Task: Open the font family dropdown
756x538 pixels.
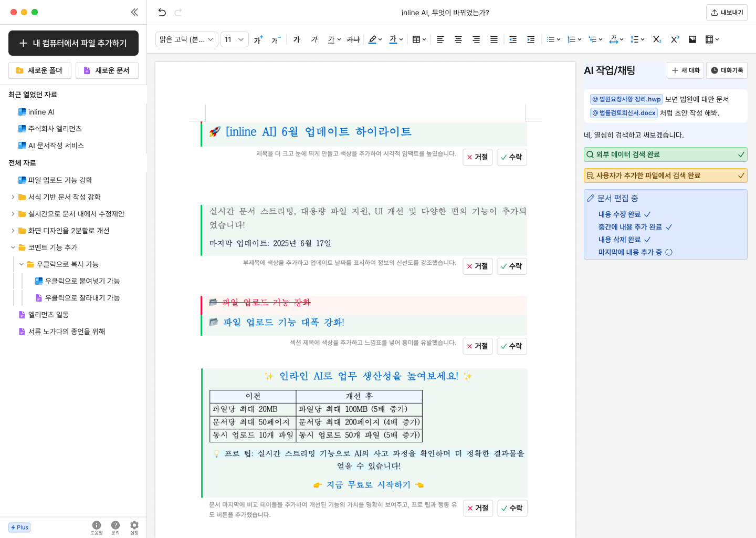Action: pos(187,39)
